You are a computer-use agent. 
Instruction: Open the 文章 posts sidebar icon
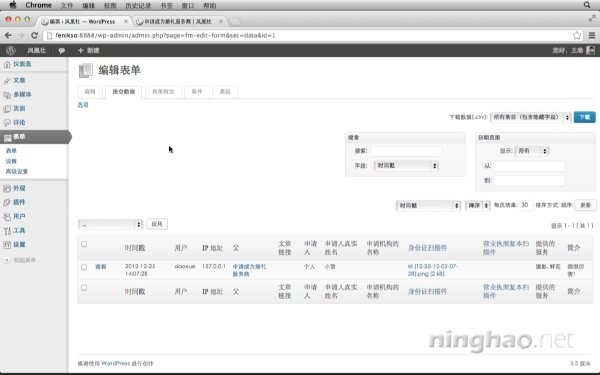7,81
